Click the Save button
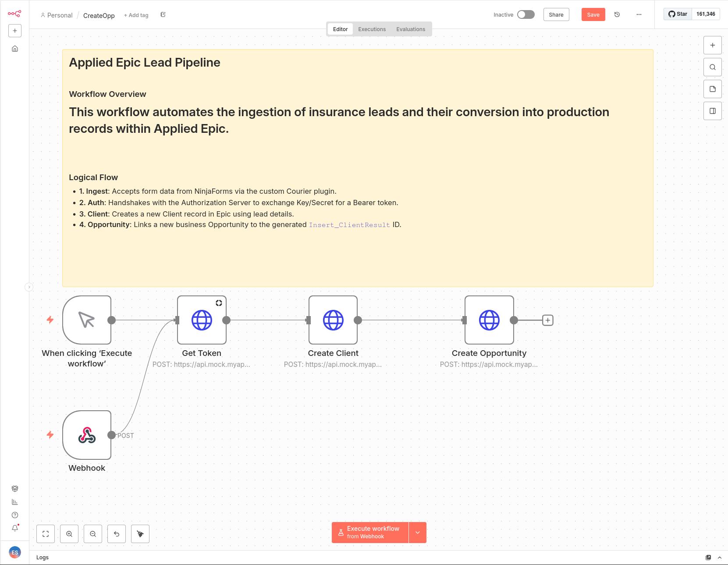The height and width of the screenshot is (565, 728). [x=593, y=14]
